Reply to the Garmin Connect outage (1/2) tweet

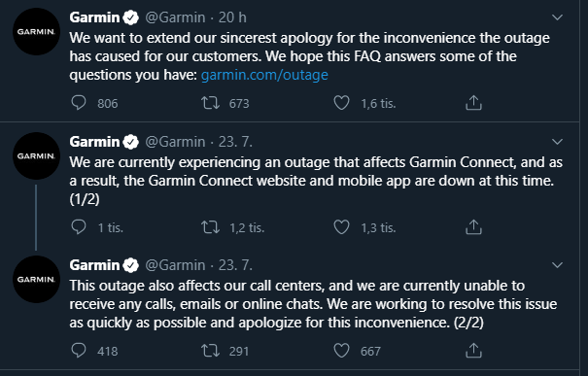pyautogui.click(x=79, y=227)
